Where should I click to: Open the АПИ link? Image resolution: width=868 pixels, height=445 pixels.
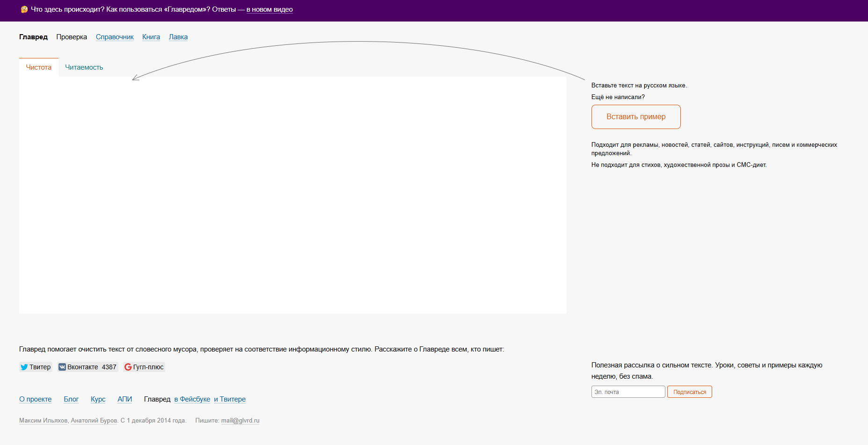point(125,399)
